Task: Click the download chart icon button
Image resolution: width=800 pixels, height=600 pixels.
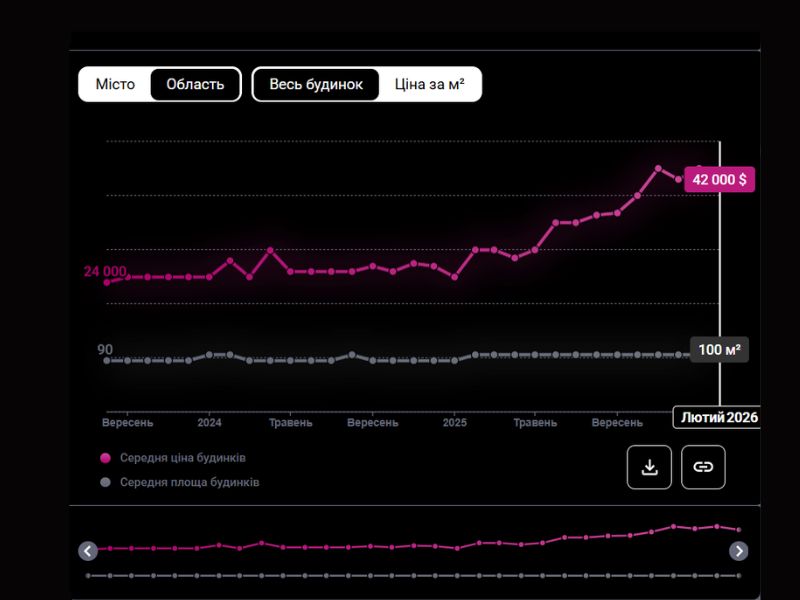Action: 649,467
